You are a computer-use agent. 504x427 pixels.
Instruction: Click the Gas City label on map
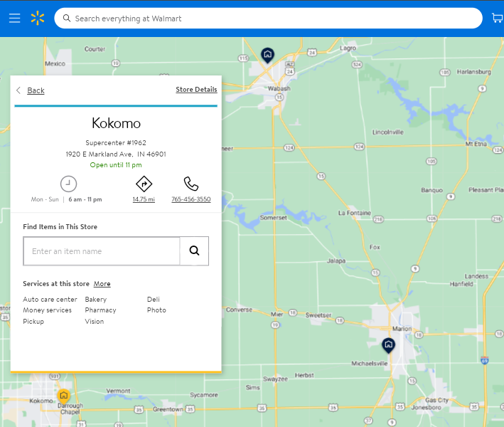pyautogui.click(x=436, y=400)
